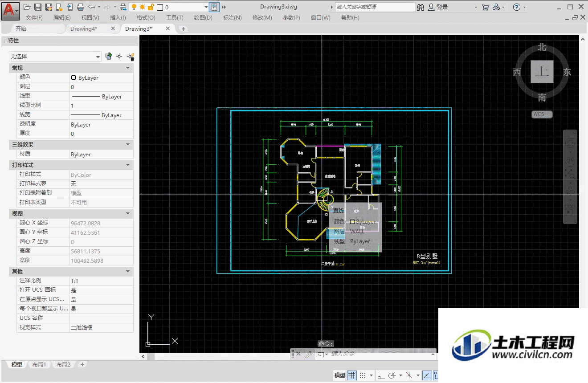This screenshot has width=588, height=383.
Task: Open the 格式(O) menu
Action: point(146,17)
